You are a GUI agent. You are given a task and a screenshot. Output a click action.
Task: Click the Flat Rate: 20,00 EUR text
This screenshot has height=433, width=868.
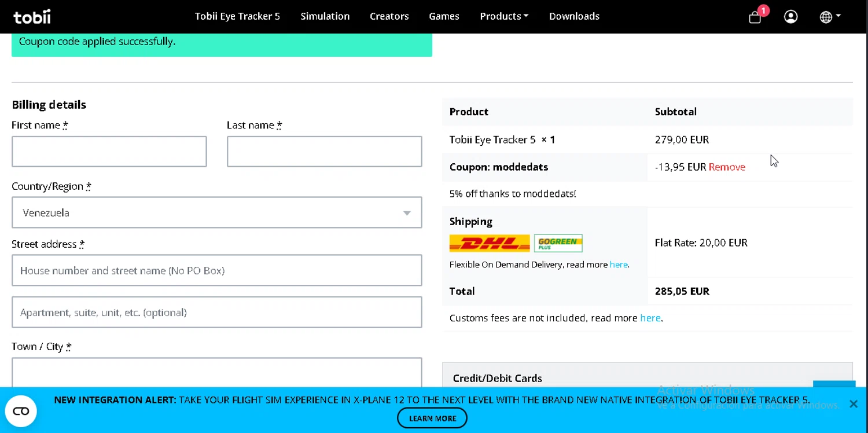pos(701,243)
